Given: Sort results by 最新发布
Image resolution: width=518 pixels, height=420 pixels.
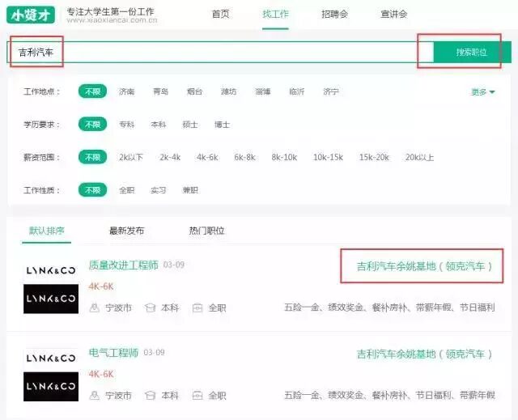Looking at the screenshot, I should pyautogui.click(x=127, y=231).
